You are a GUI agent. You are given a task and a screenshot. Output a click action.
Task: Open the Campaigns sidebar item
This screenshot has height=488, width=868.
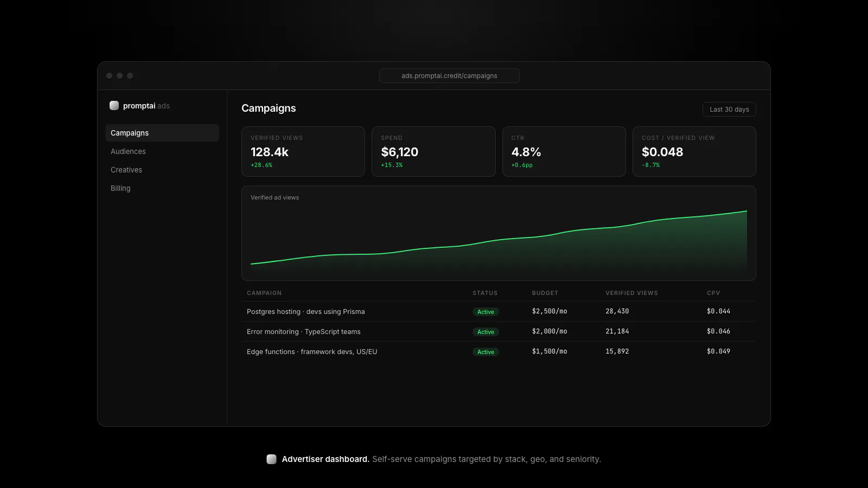tap(162, 133)
